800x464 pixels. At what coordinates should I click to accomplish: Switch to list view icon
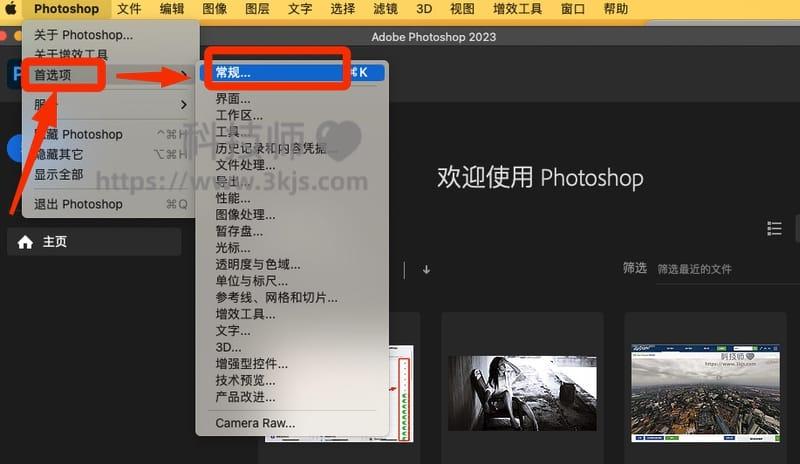click(x=774, y=228)
